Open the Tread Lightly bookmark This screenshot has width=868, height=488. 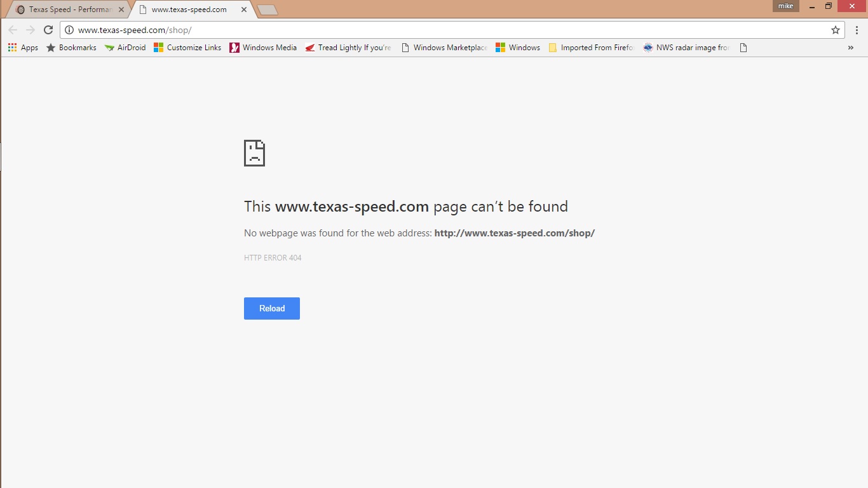[x=348, y=48]
